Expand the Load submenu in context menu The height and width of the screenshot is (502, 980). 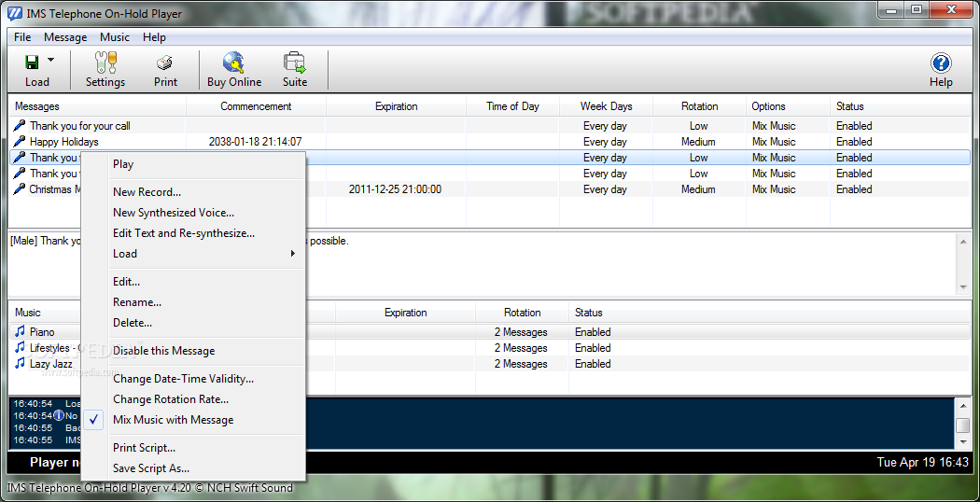click(x=193, y=254)
